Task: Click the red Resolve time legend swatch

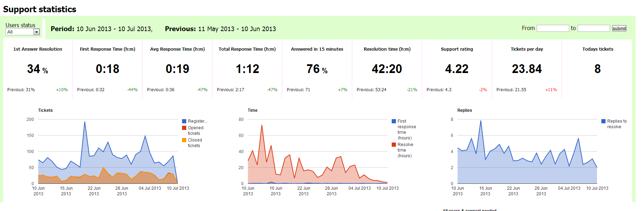Action: coord(394,145)
